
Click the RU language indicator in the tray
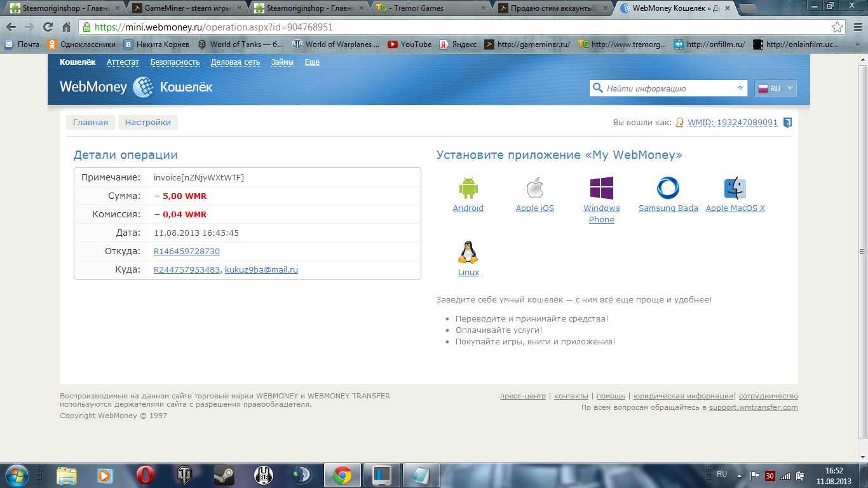(722, 474)
